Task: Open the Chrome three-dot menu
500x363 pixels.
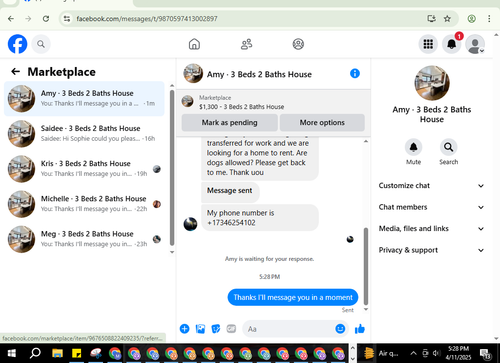Action: pos(489,19)
